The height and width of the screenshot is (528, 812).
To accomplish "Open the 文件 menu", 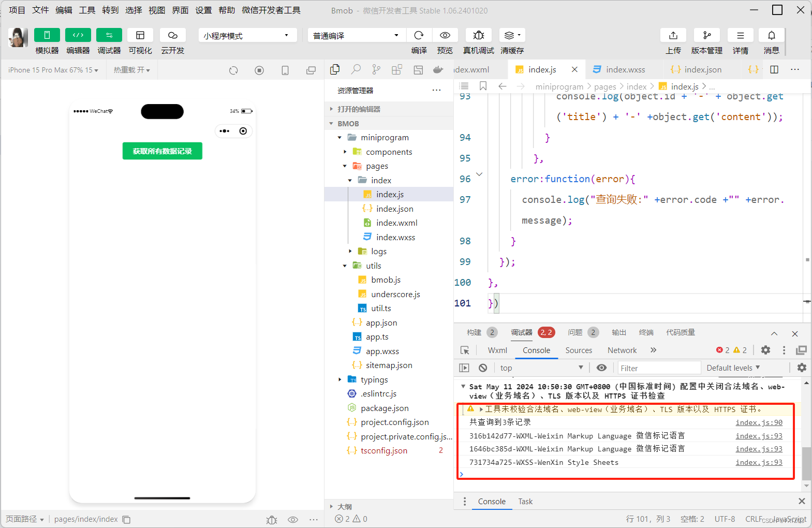I will 40,10.
